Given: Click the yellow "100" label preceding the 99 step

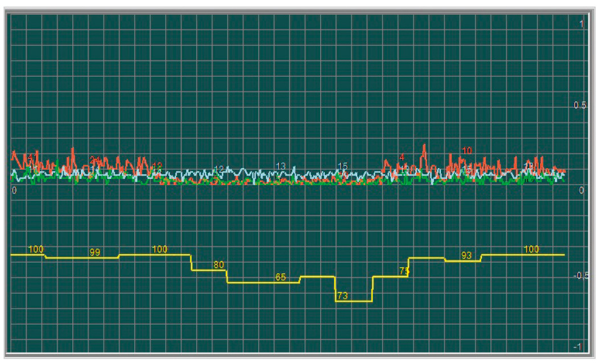Looking at the screenshot, I should tap(36, 249).
